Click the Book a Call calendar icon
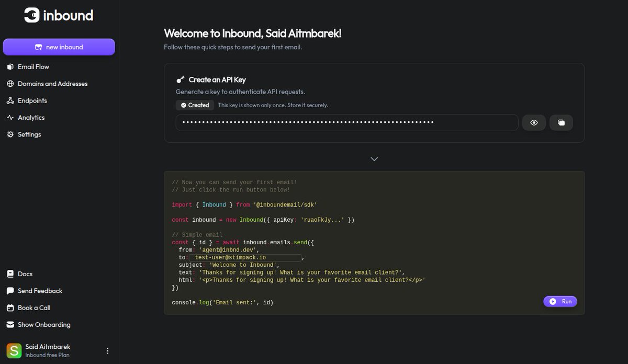 coord(10,308)
